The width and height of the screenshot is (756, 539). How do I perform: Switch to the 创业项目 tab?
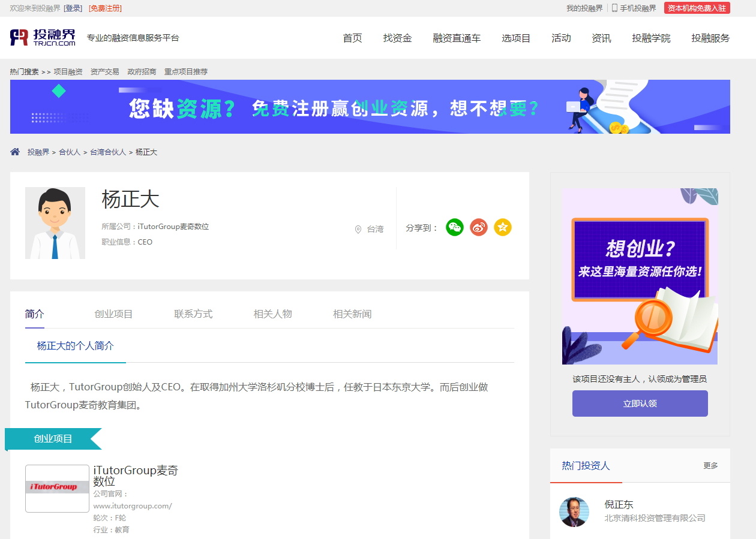[x=113, y=314]
